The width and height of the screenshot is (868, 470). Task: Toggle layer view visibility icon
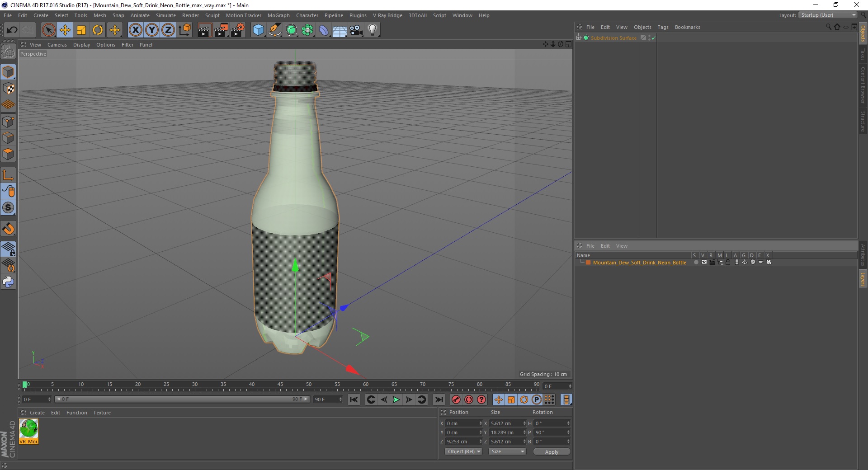pos(704,262)
